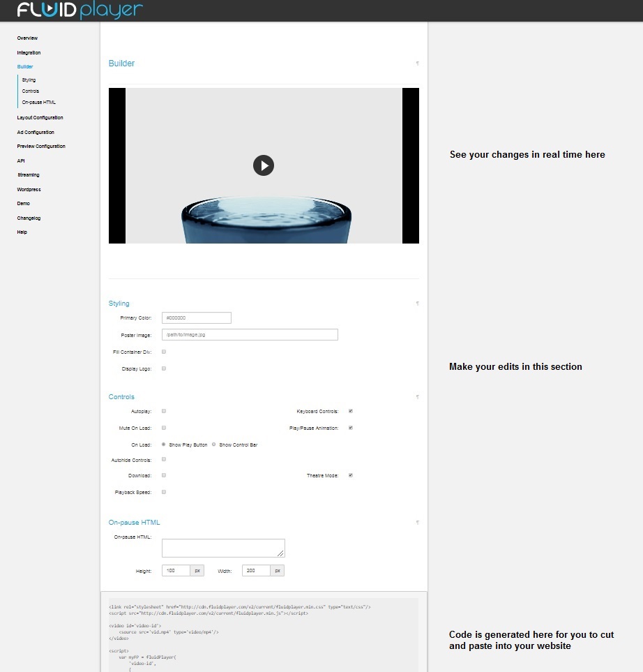Viewport: 643px width, 672px height.
Task: Disable the Play/Pause Animation checkbox
Action: [350, 428]
